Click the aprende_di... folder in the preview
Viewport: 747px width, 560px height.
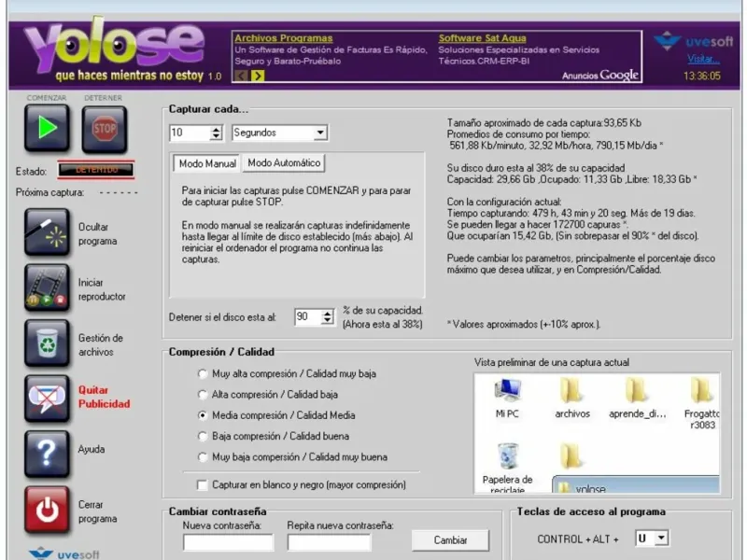click(637, 399)
